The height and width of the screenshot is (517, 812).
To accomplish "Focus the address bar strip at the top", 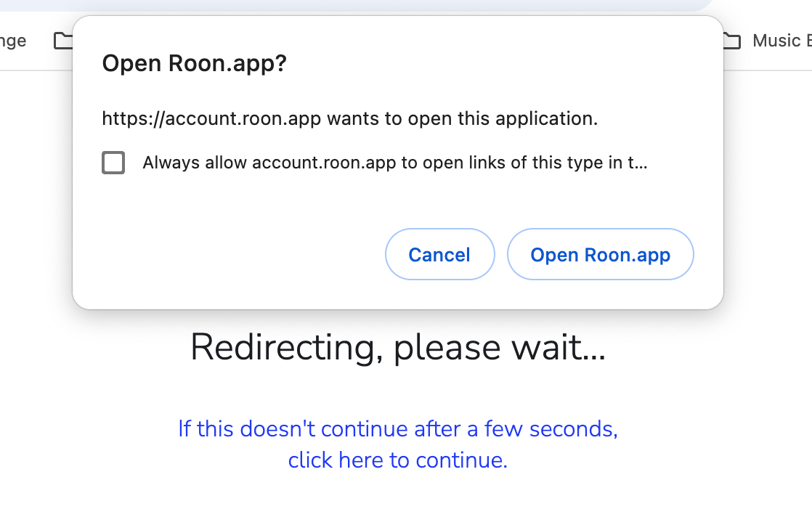I will [x=357, y=5].
